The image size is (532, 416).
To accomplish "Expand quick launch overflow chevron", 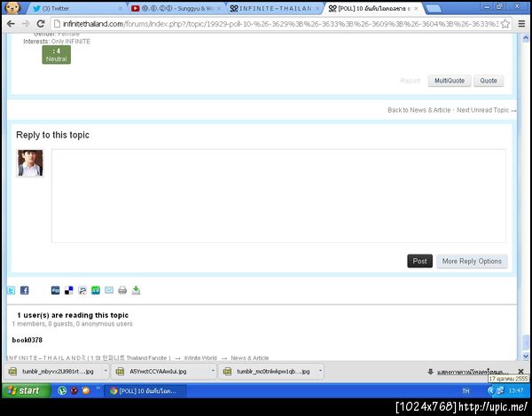I will [98, 388].
